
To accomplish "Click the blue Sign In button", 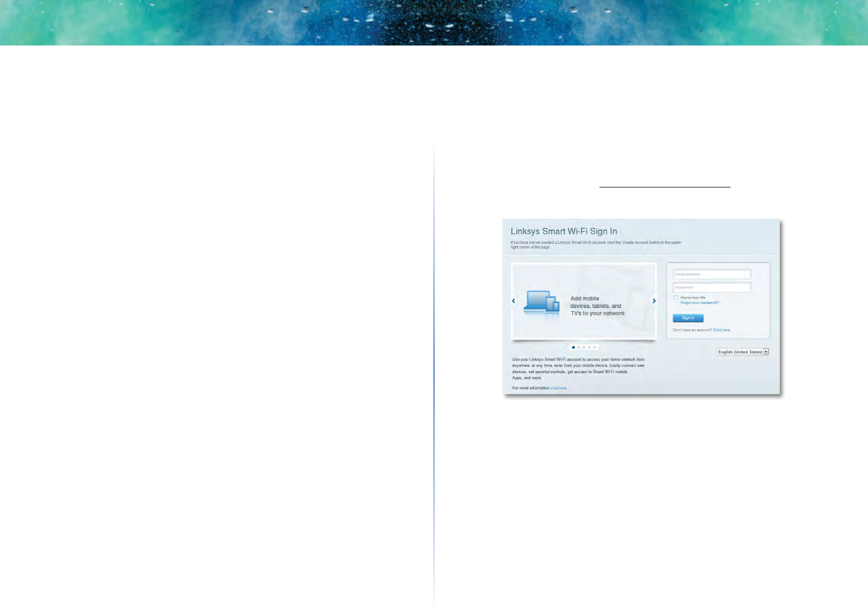I will pyautogui.click(x=688, y=318).
